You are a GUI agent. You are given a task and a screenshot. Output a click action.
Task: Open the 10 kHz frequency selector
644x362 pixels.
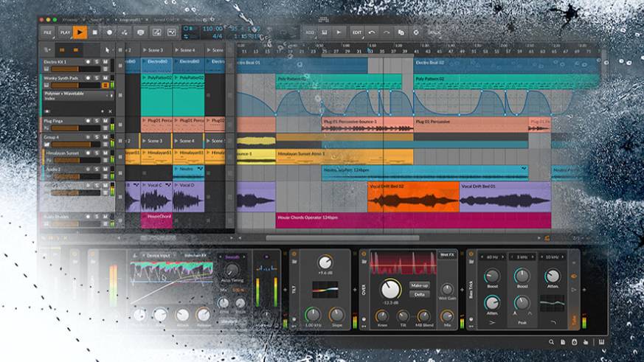tap(552, 257)
